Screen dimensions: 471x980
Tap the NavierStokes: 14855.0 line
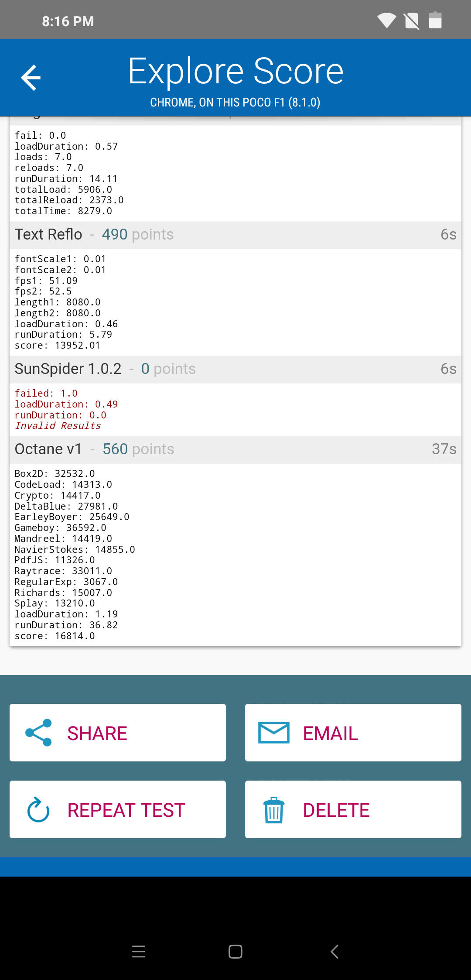point(75,550)
